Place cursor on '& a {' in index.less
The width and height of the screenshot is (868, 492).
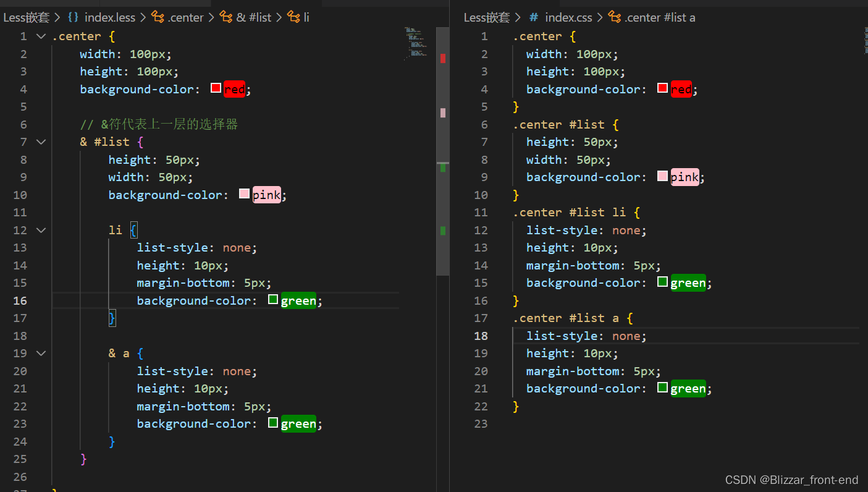click(126, 354)
